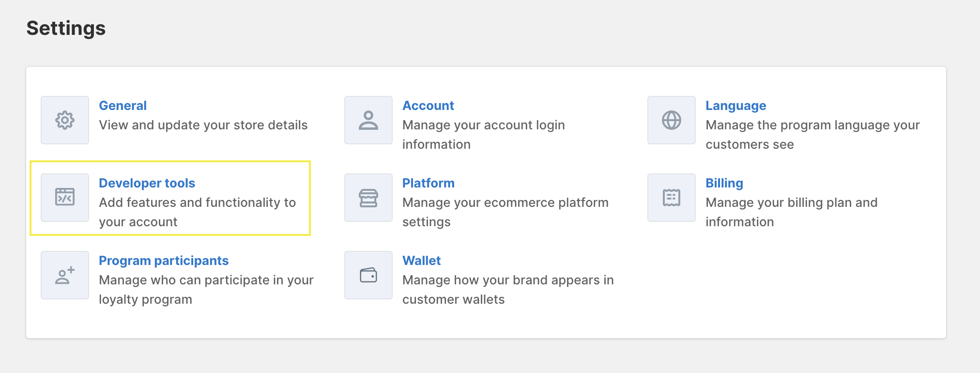This screenshot has width=980, height=373.
Task: Click the Language globe icon
Action: [x=672, y=120]
